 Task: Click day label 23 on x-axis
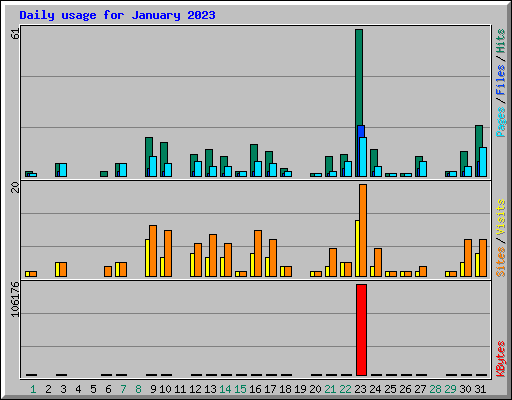click(x=360, y=389)
